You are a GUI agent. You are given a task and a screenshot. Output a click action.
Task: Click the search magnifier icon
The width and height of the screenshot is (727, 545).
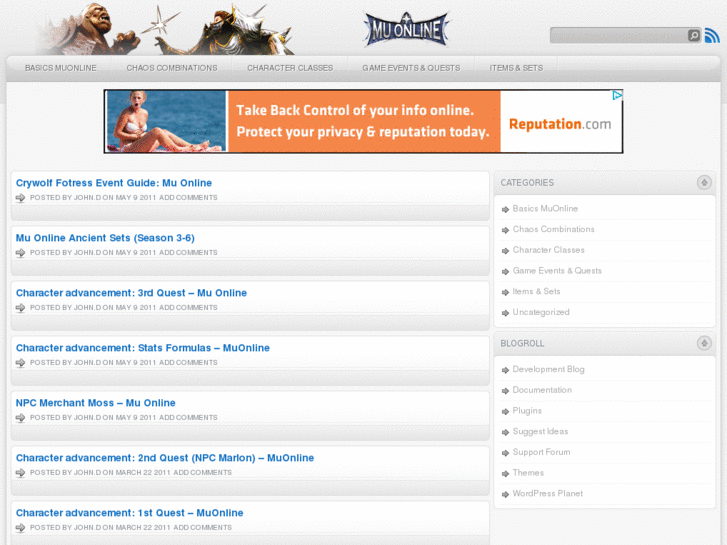(x=694, y=35)
